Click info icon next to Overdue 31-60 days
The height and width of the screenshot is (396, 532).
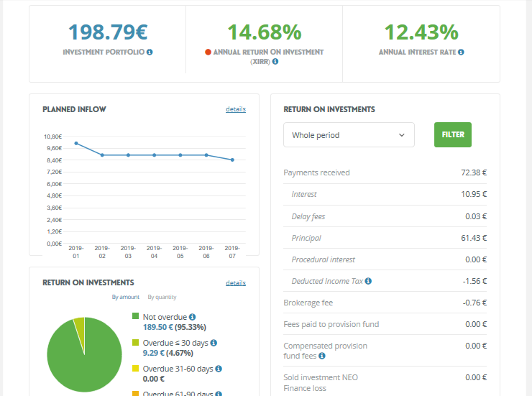(x=219, y=369)
